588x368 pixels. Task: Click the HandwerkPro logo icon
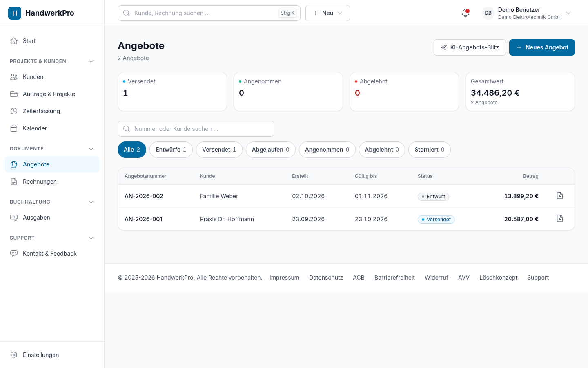pos(15,13)
